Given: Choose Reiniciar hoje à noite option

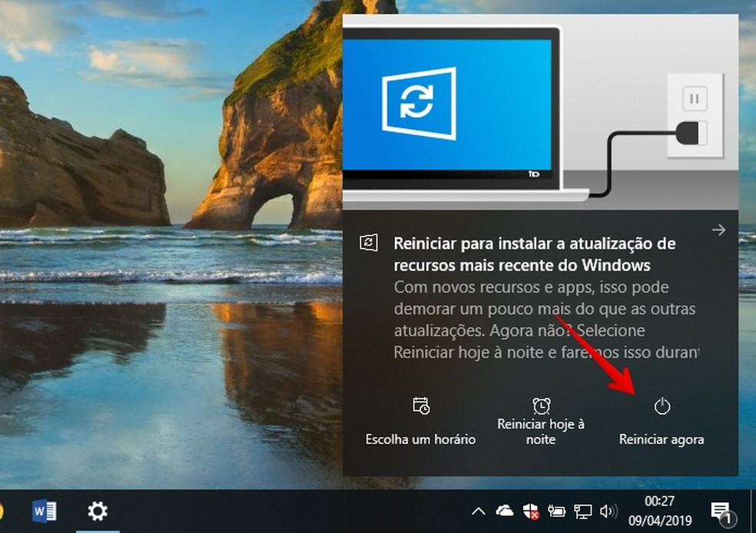Looking at the screenshot, I should tap(541, 422).
